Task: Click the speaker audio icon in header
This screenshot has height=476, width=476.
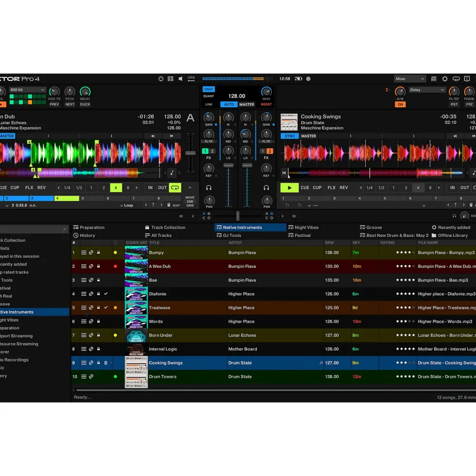Action: pyautogui.click(x=180, y=79)
